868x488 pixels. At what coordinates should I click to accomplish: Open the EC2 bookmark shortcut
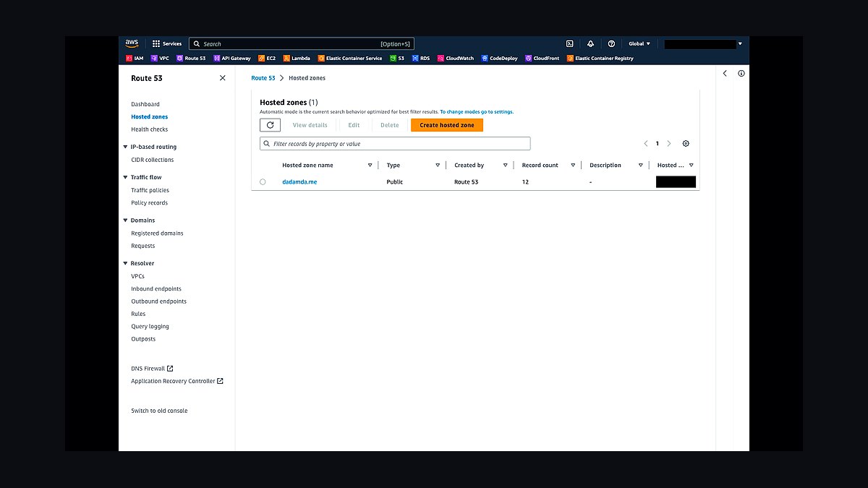[x=267, y=58]
